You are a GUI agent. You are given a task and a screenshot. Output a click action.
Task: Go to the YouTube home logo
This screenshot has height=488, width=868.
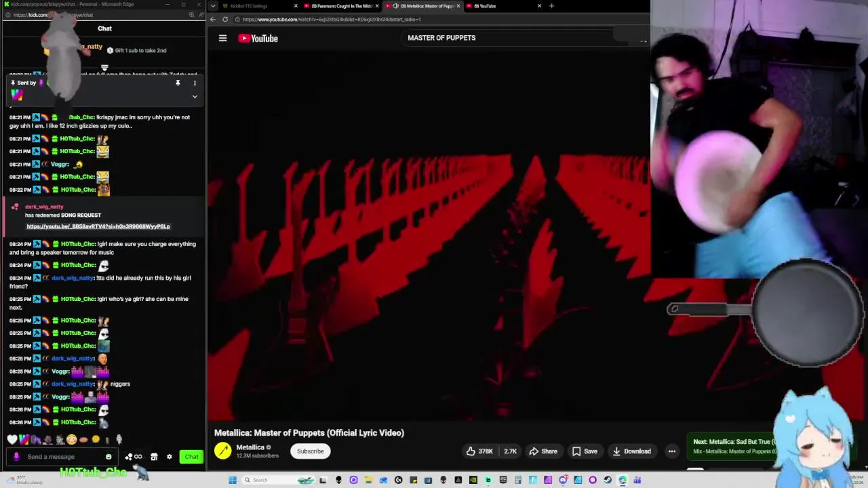(258, 39)
